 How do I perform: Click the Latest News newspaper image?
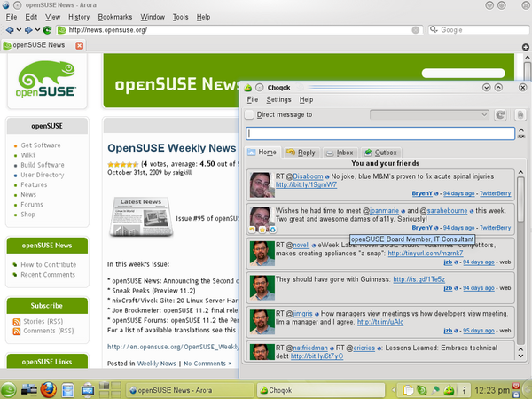pos(141,216)
